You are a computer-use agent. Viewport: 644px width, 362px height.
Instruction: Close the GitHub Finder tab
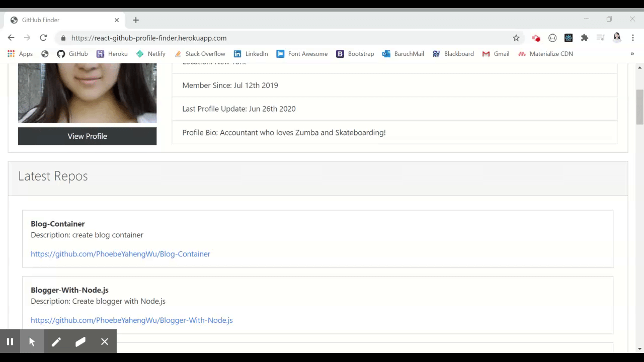(x=117, y=20)
